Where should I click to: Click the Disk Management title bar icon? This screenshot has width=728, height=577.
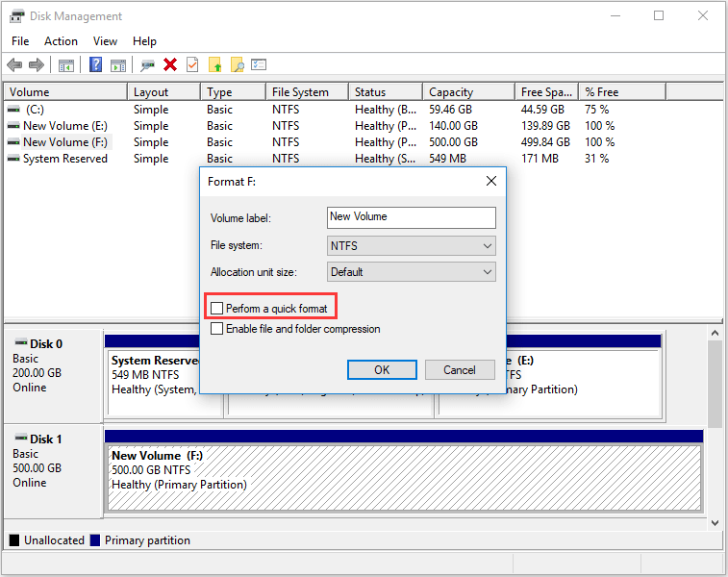(x=16, y=16)
